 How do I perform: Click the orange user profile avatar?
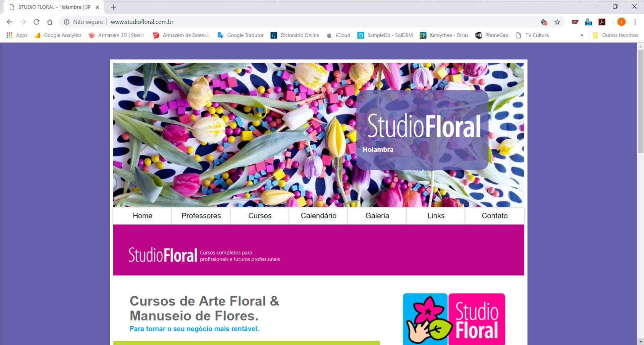[621, 22]
